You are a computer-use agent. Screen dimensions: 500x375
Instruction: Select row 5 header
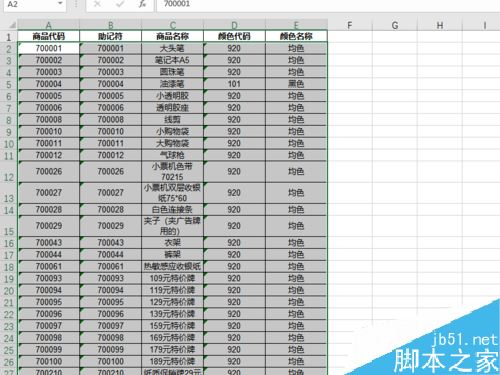(x=9, y=84)
